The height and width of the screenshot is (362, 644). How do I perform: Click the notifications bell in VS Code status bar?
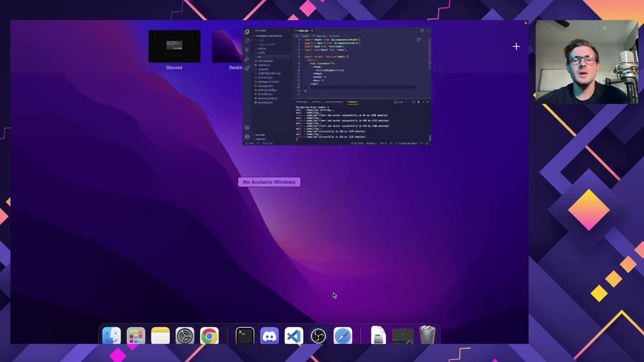(427, 143)
